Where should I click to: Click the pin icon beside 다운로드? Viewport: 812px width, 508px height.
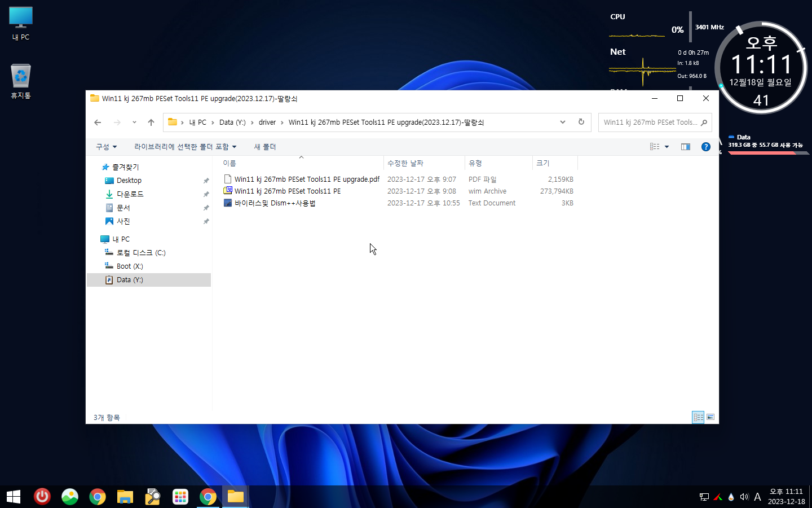click(206, 194)
